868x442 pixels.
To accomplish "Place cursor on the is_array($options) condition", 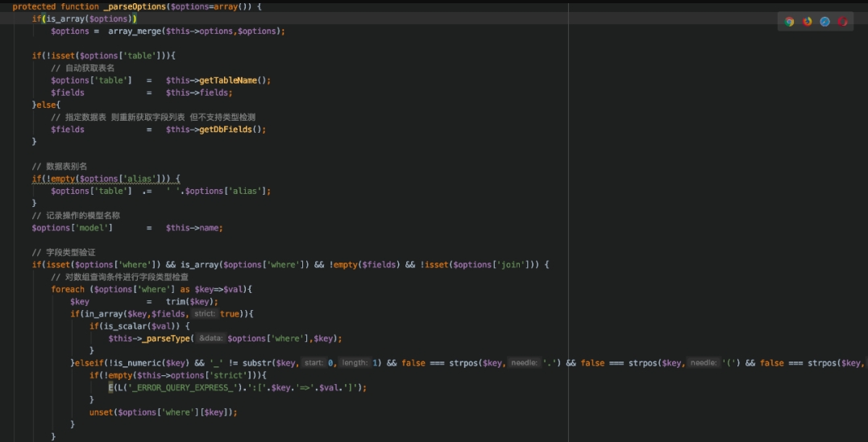I will coord(89,19).
